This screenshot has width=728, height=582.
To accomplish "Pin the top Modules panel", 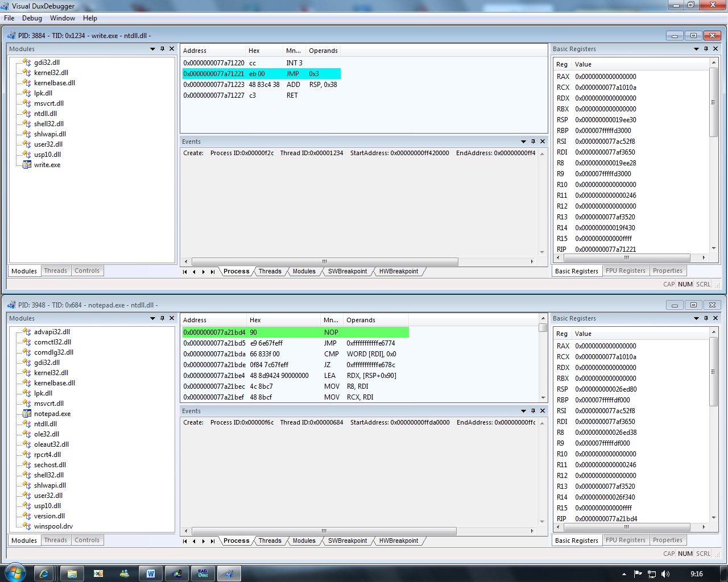I will (163, 49).
